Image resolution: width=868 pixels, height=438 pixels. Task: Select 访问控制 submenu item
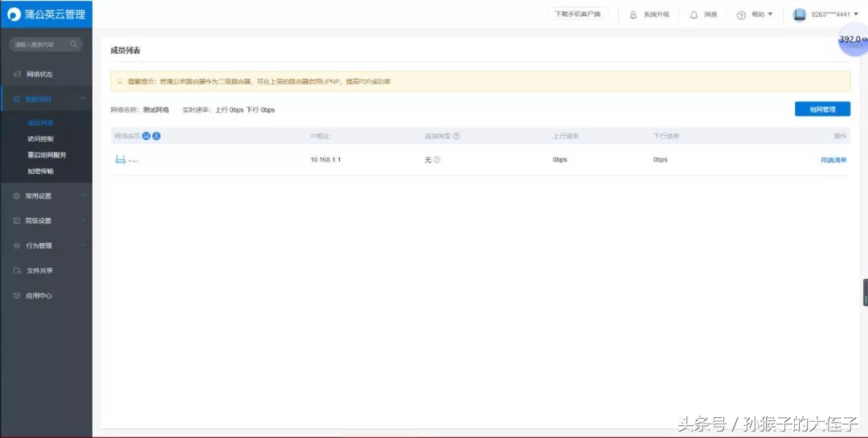(x=40, y=139)
